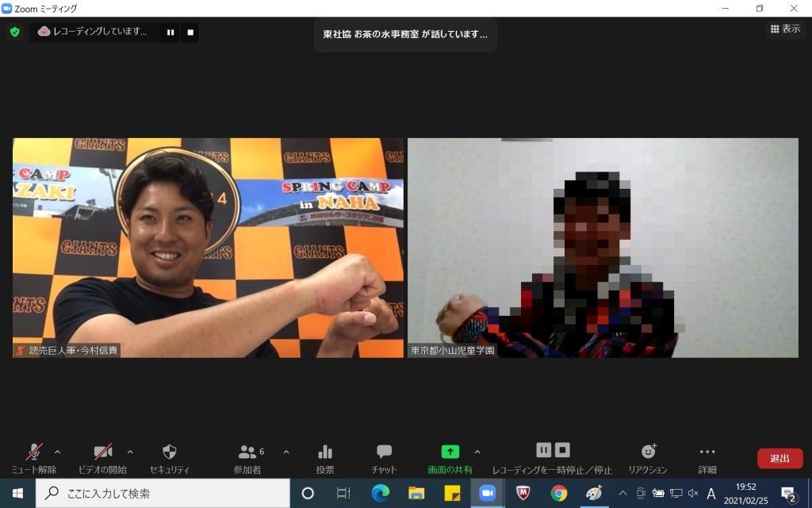This screenshot has height=508, width=812.
Task: Open Google Chrome from the taskbar
Action: click(x=559, y=494)
